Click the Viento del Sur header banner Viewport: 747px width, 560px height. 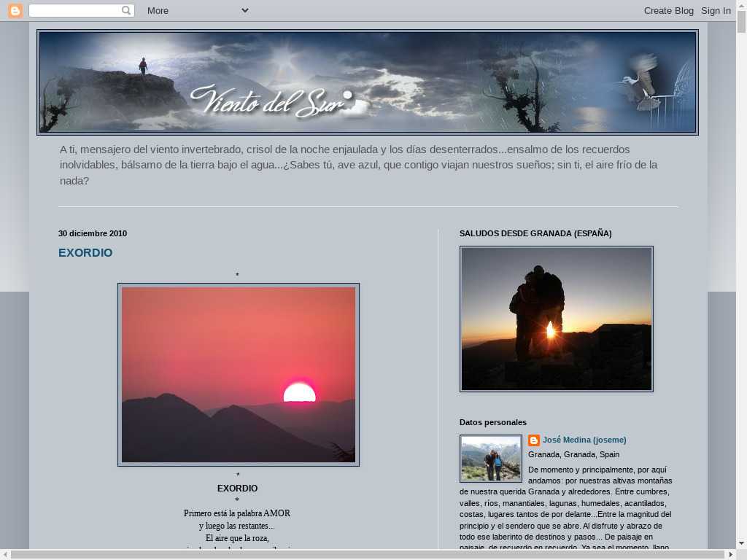point(368,82)
